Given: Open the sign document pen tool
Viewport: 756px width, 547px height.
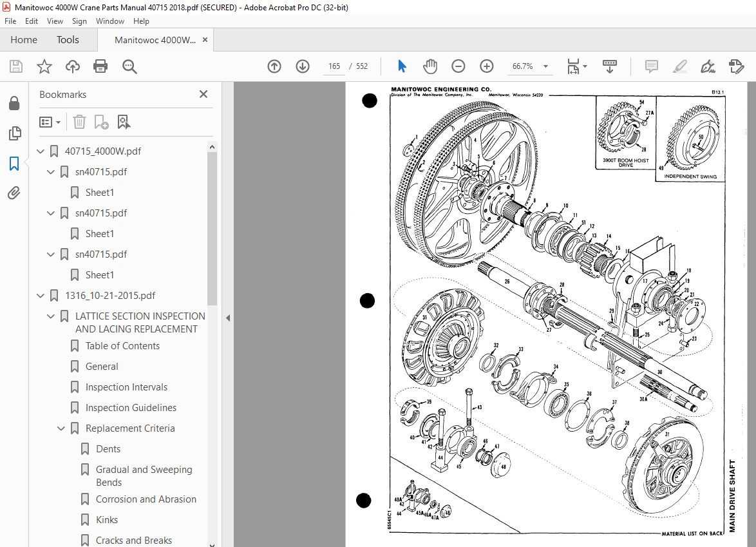Looking at the screenshot, I should tap(708, 66).
